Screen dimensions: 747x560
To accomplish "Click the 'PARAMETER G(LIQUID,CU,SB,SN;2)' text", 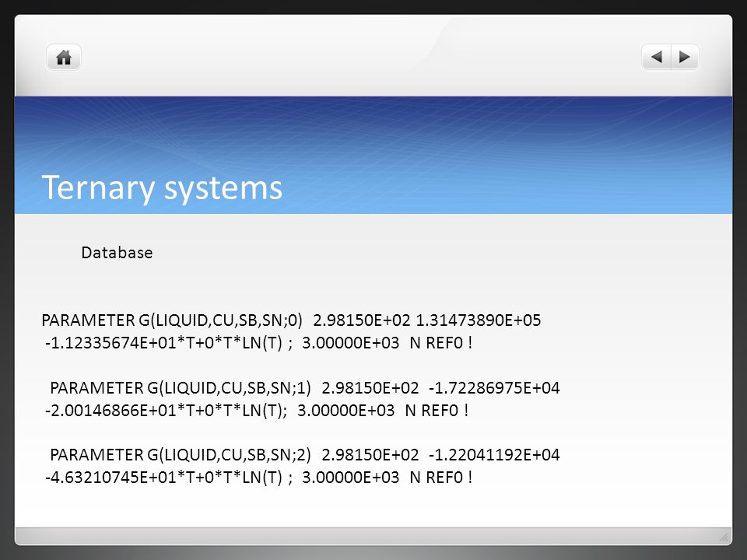I will pos(181,455).
